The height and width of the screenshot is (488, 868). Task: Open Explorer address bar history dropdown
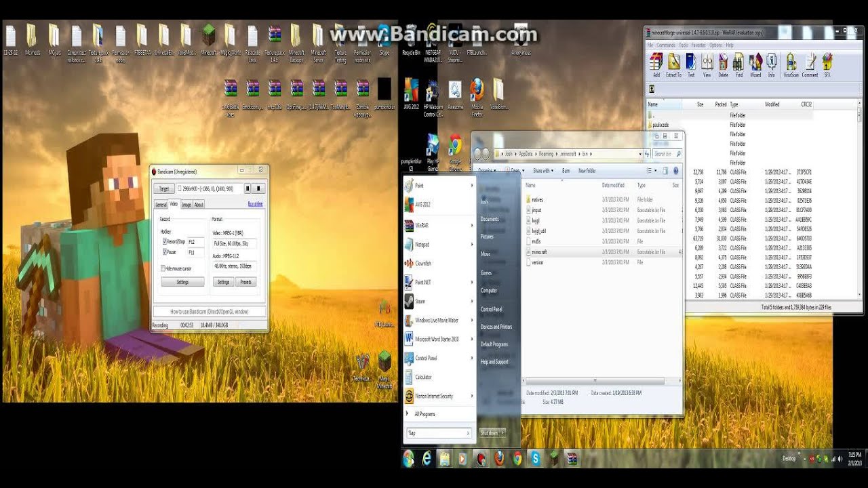(639, 154)
